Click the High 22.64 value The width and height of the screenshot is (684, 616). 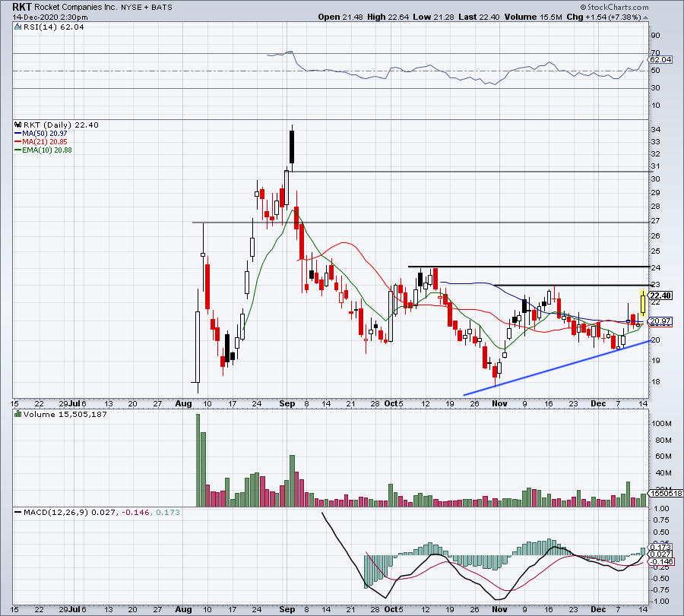coord(388,17)
